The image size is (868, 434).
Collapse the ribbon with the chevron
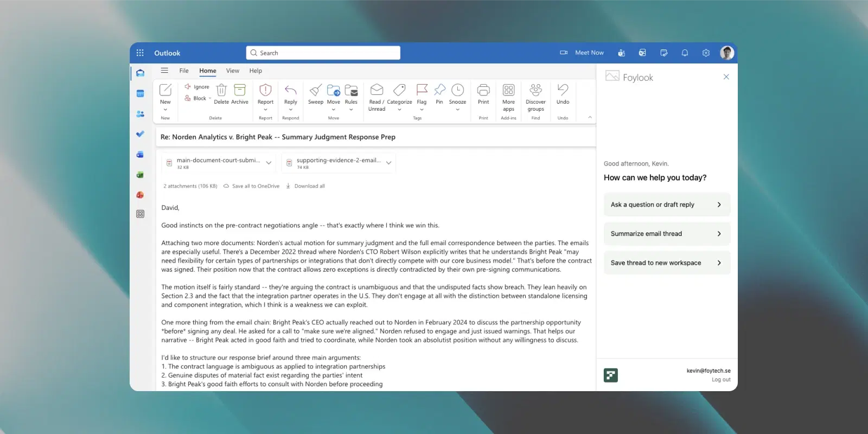590,117
